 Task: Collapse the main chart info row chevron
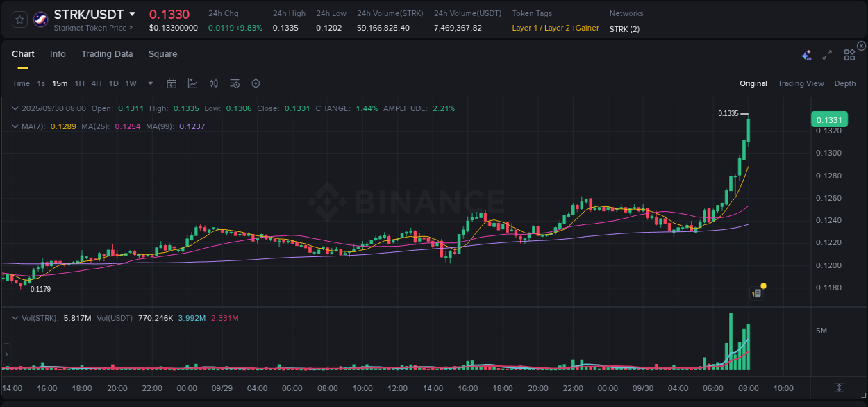pyautogui.click(x=15, y=108)
